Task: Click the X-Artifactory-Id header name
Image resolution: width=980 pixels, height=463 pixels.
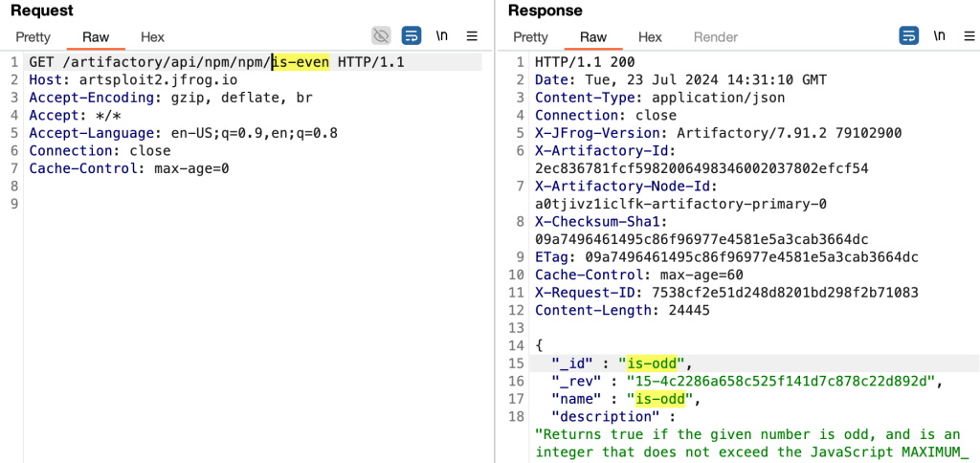Action: [x=601, y=150]
